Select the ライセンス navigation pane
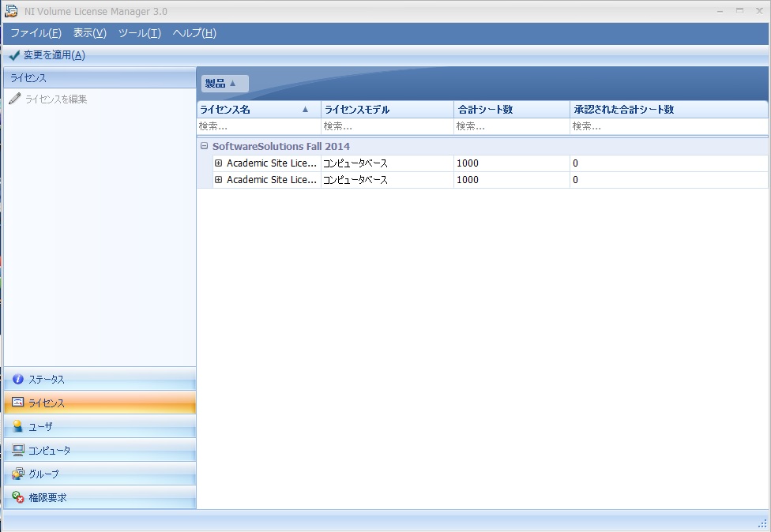 [x=100, y=403]
